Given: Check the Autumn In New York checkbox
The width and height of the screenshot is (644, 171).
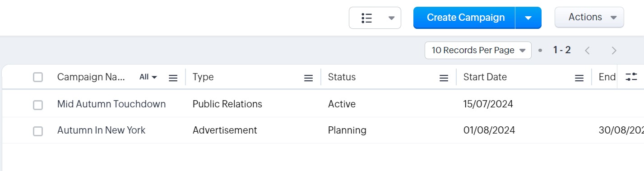Looking at the screenshot, I should tap(38, 131).
